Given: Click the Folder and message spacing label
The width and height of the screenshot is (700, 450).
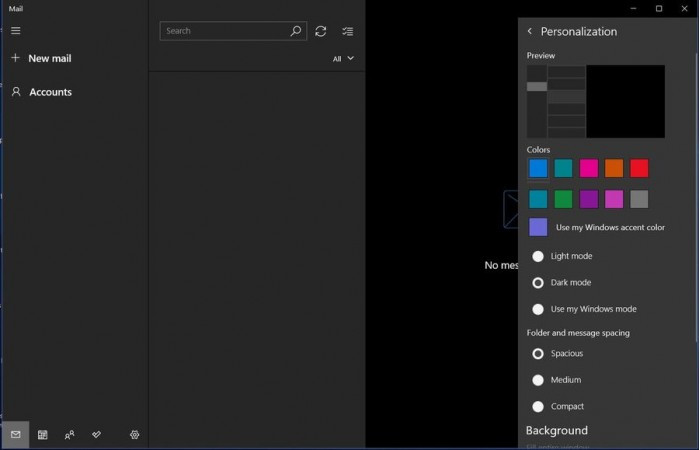Looking at the screenshot, I should (x=578, y=333).
